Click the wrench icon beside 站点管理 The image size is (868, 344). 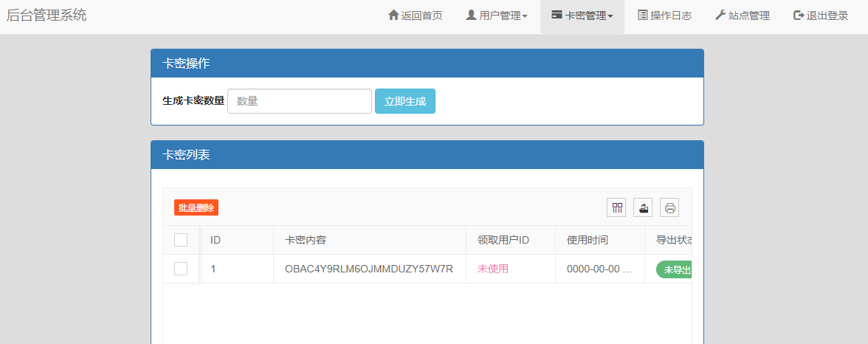click(720, 16)
